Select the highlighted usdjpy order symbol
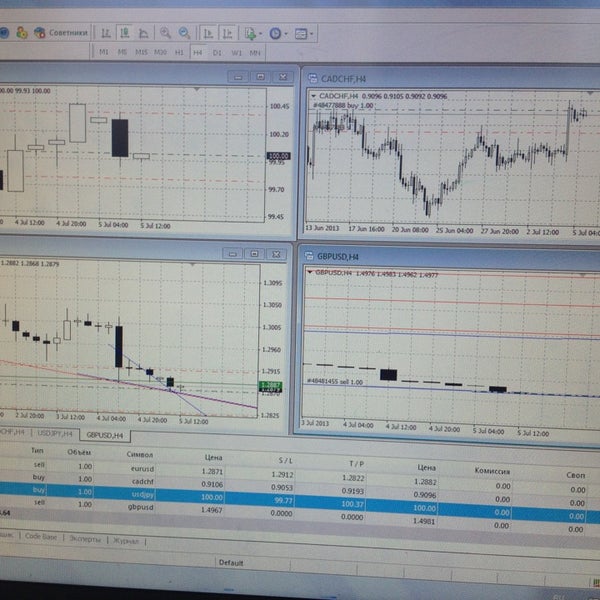 [143, 494]
